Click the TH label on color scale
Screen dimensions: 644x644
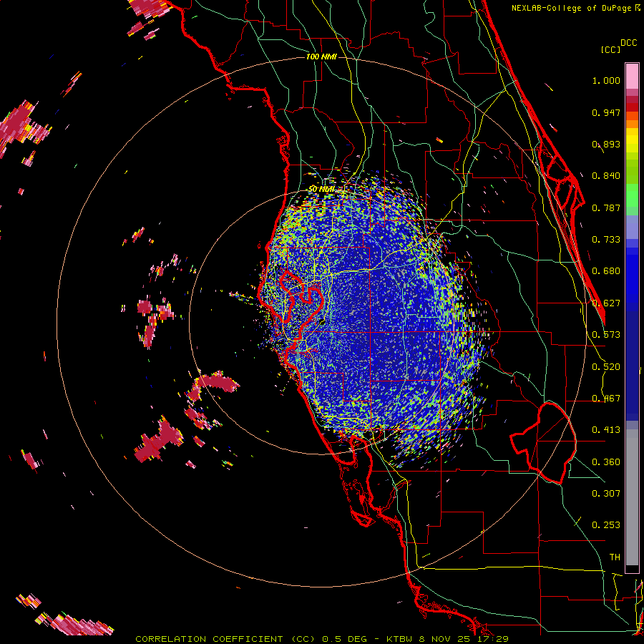tap(615, 557)
